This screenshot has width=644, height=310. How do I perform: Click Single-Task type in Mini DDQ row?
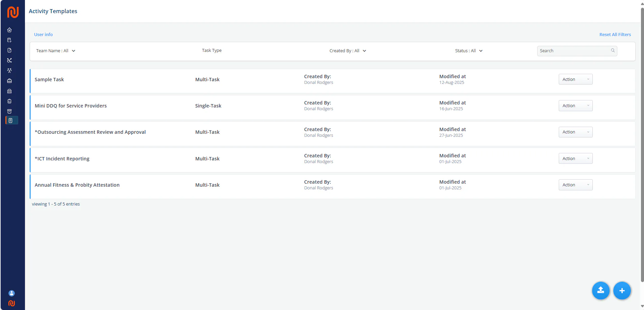pos(208,106)
